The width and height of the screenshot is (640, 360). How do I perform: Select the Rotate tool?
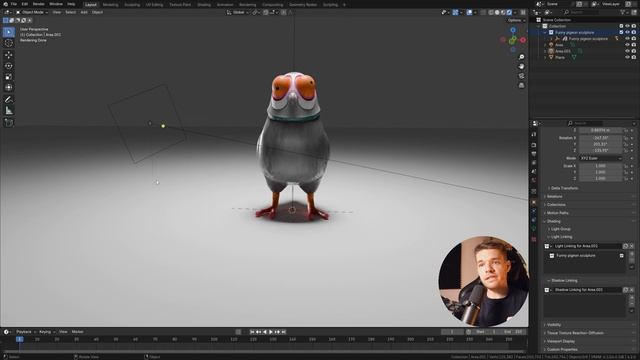(9, 66)
